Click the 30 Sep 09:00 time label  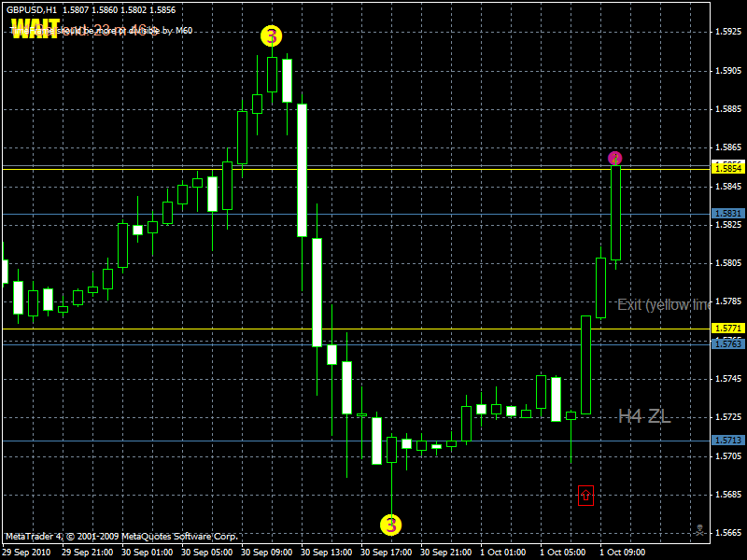267,553
